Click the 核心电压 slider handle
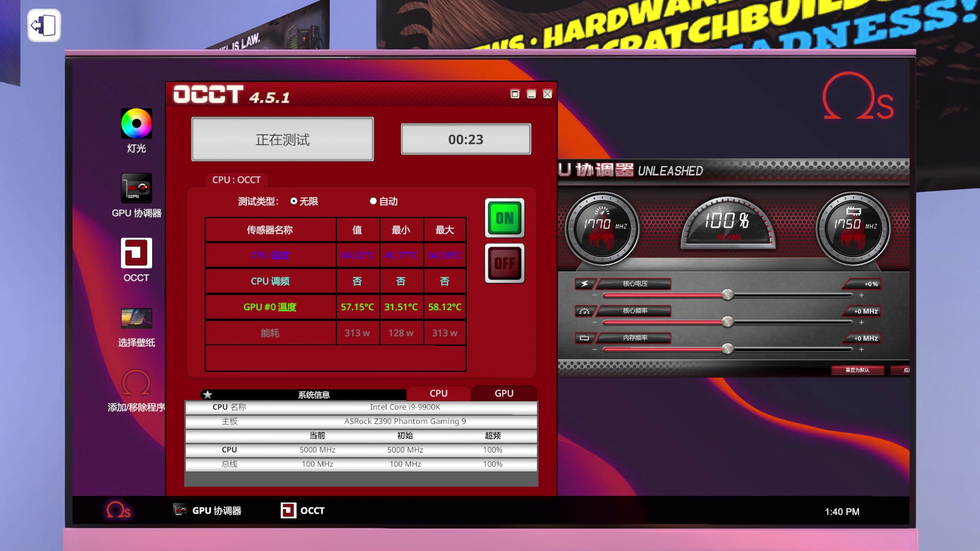The width and height of the screenshot is (980, 551). [x=728, y=295]
